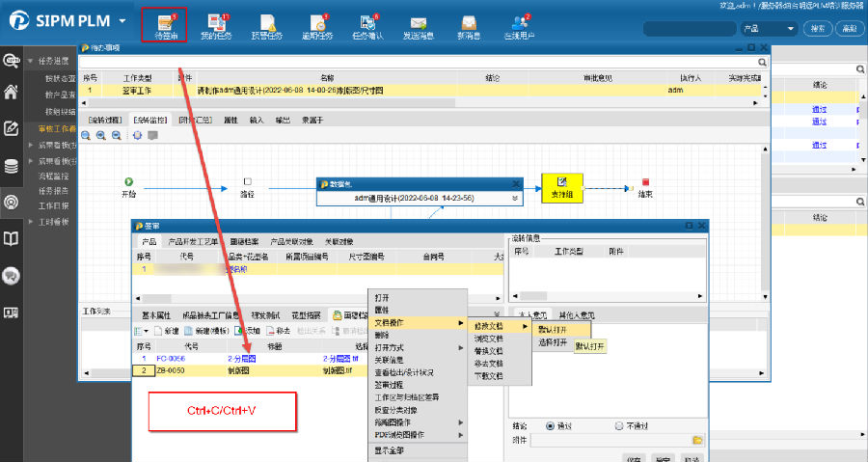868x462 pixels.
Task: Click the 搜索 button at top right
Action: 818,29
